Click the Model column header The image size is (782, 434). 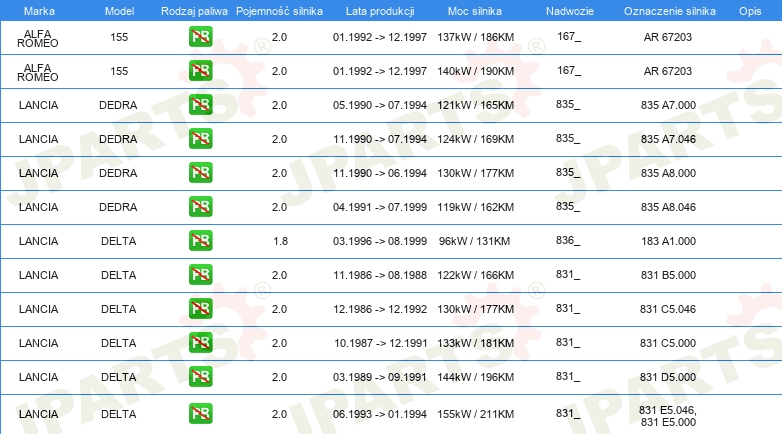pyautogui.click(x=119, y=11)
